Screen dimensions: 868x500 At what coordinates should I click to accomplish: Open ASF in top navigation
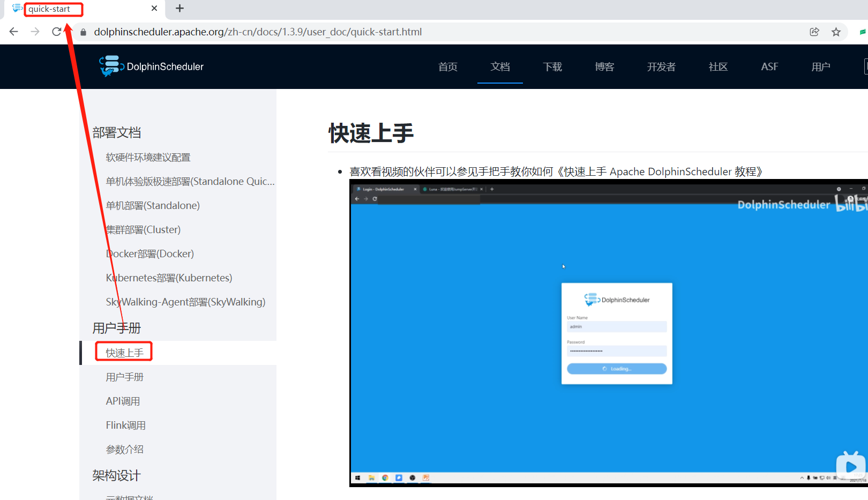click(x=769, y=66)
